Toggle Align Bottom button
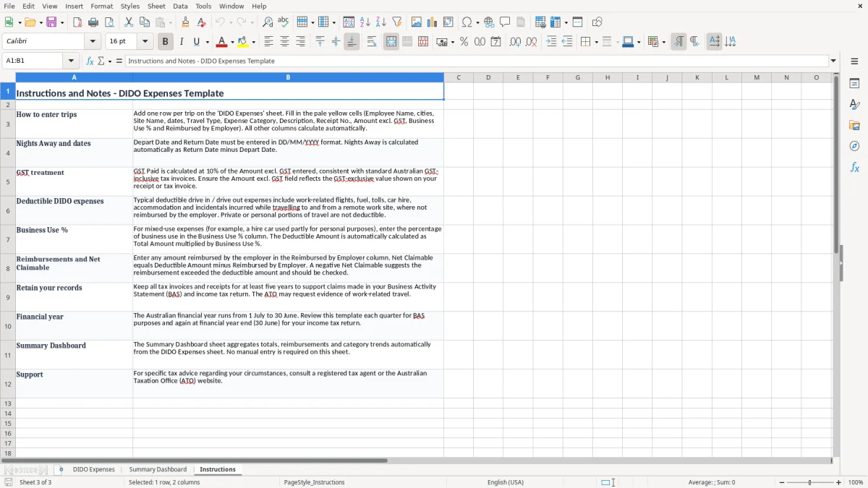868x488 pixels. pos(352,42)
